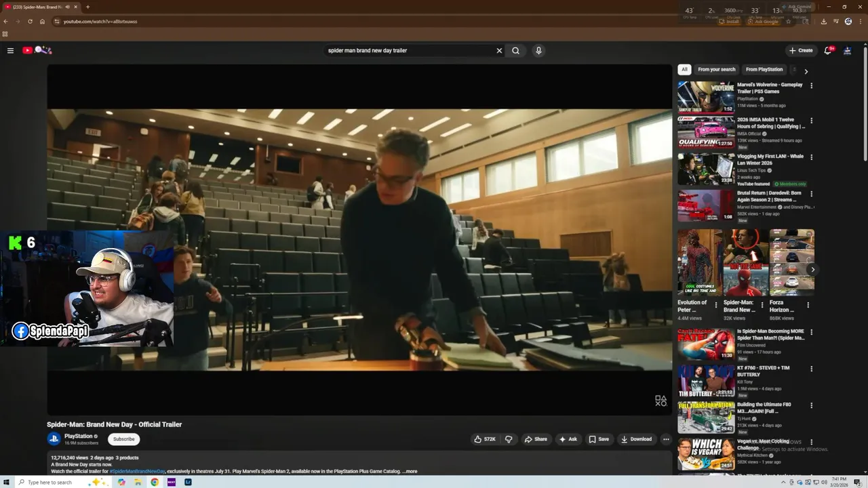Open options for 2026 IMSA Sebring video

[x=811, y=121]
